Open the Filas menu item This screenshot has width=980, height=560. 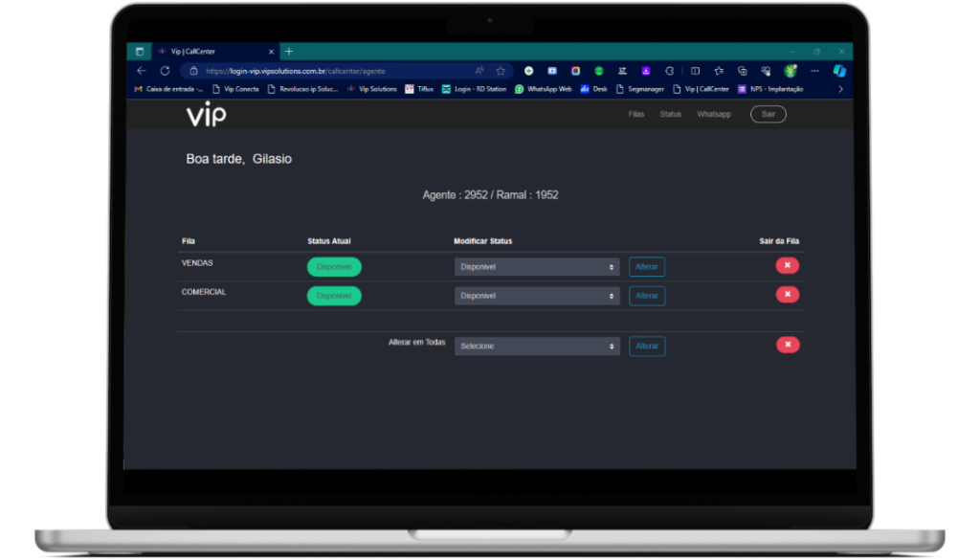tap(636, 114)
